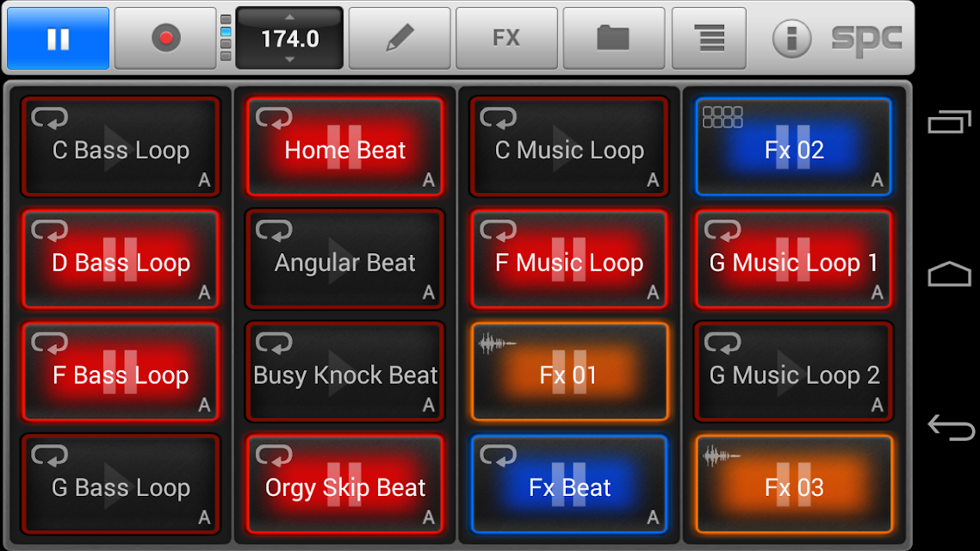The width and height of the screenshot is (980, 551).
Task: Increase tempo with the up arrow above 174.0
Action: (x=289, y=17)
